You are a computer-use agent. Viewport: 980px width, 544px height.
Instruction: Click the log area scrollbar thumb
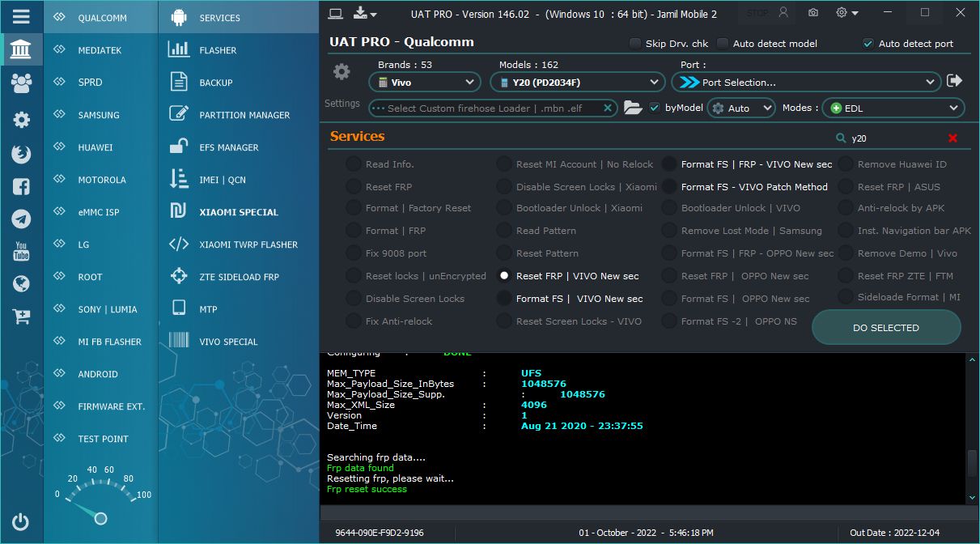pos(972,463)
